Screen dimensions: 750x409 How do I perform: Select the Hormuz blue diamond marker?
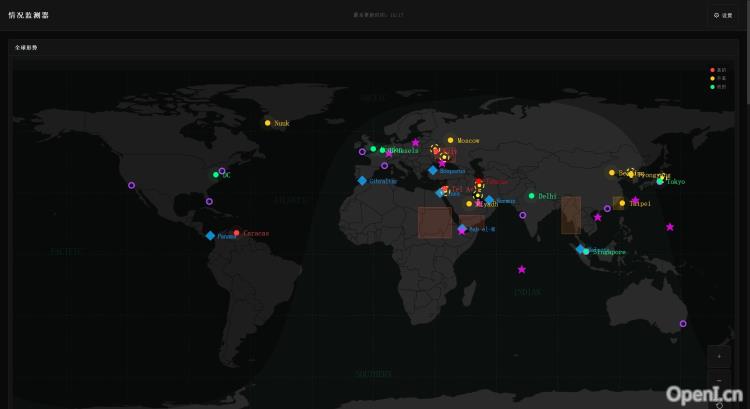click(489, 200)
